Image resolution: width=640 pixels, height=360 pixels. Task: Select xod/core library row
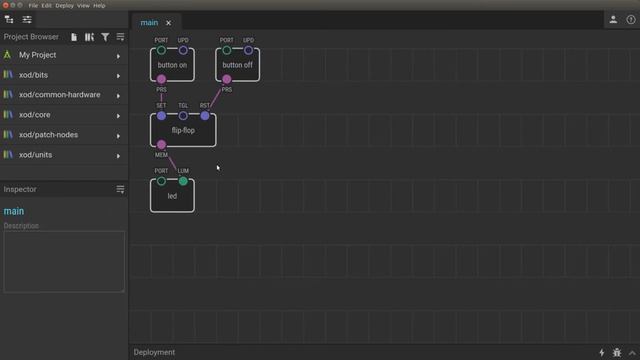[64, 115]
